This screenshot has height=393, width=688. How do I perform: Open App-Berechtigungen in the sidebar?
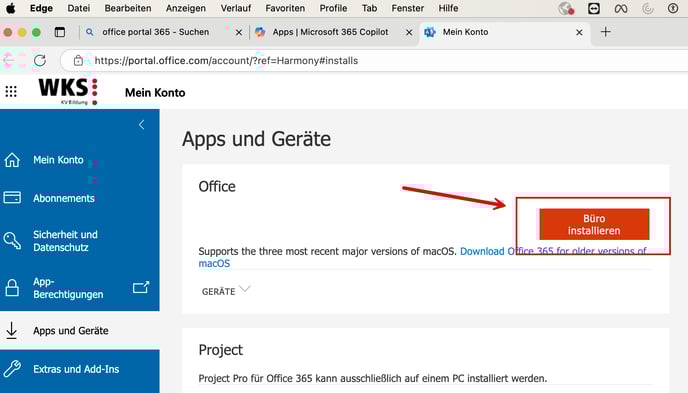[x=68, y=288]
